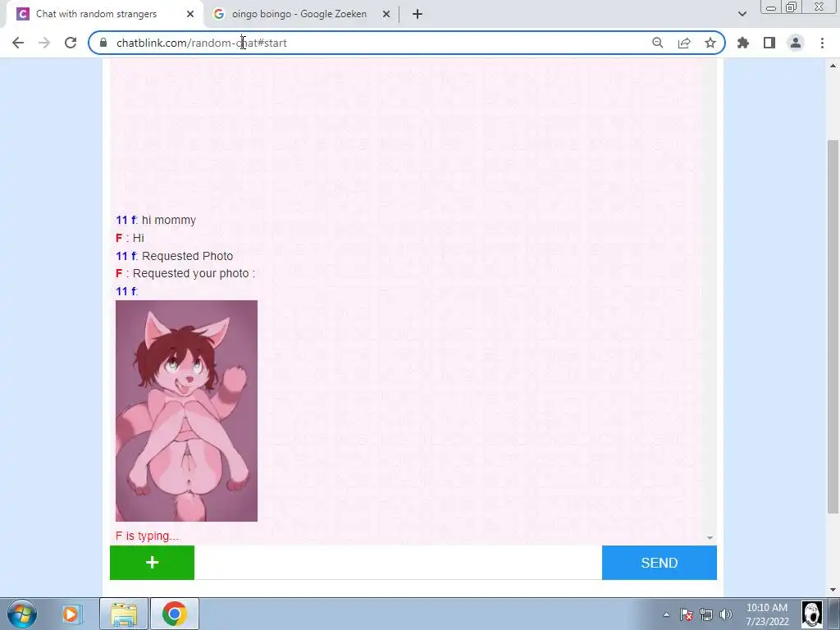This screenshot has height=630, width=840.
Task: Show hidden system tray icons
Action: (x=666, y=614)
